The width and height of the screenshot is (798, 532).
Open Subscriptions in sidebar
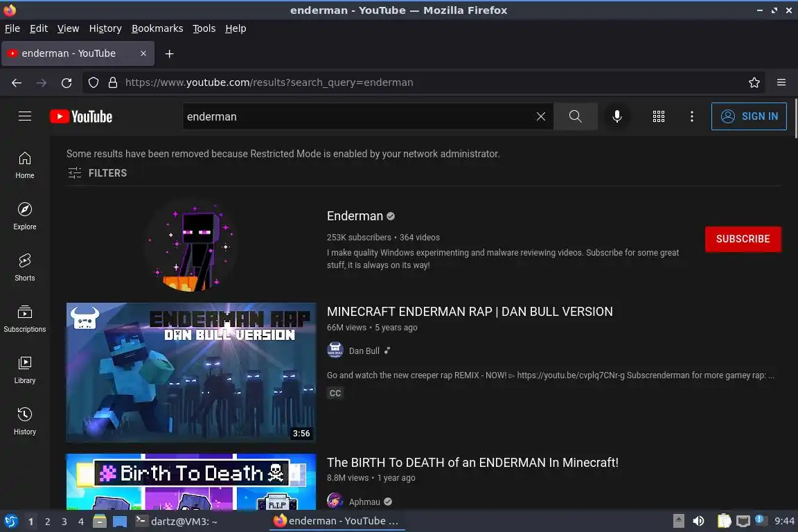point(24,319)
